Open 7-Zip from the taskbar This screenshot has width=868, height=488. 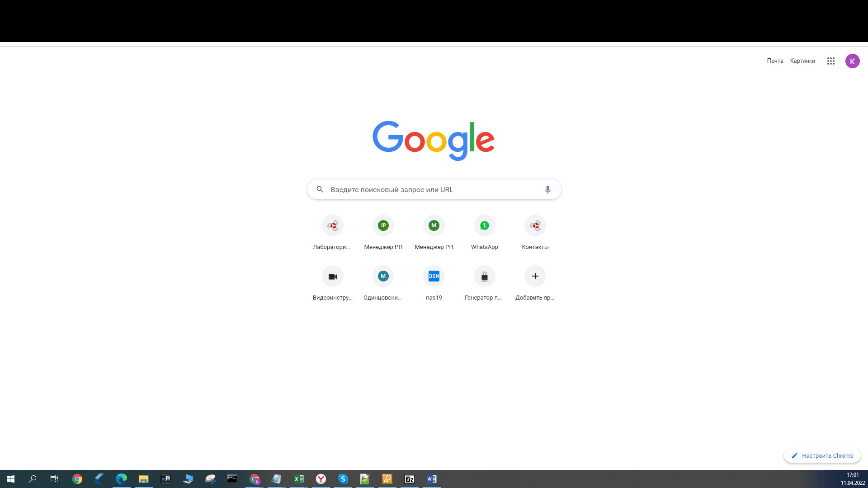point(410,479)
